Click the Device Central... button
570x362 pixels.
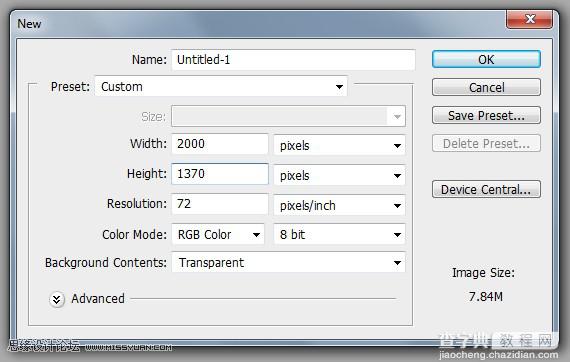486,189
